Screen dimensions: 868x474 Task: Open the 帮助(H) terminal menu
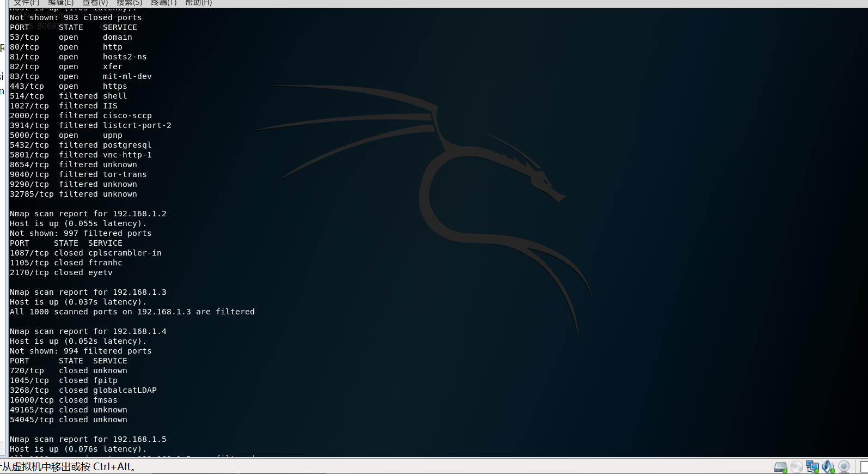point(198,3)
